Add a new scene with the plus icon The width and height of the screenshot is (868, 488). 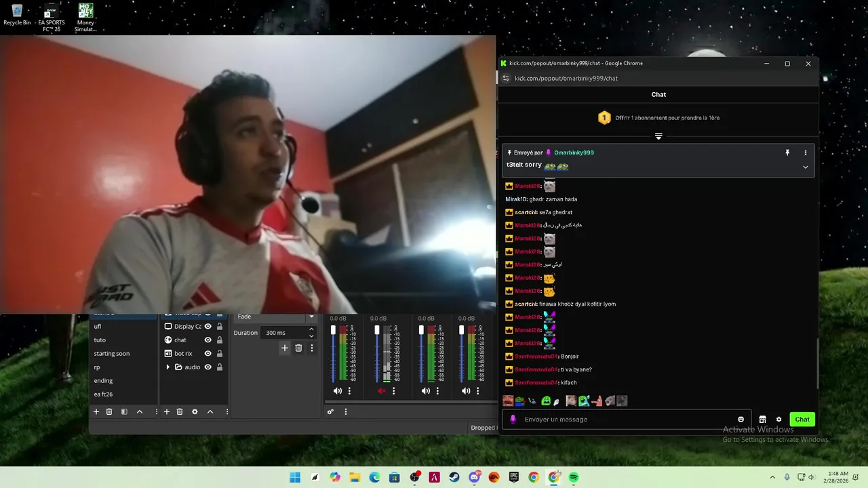click(96, 411)
